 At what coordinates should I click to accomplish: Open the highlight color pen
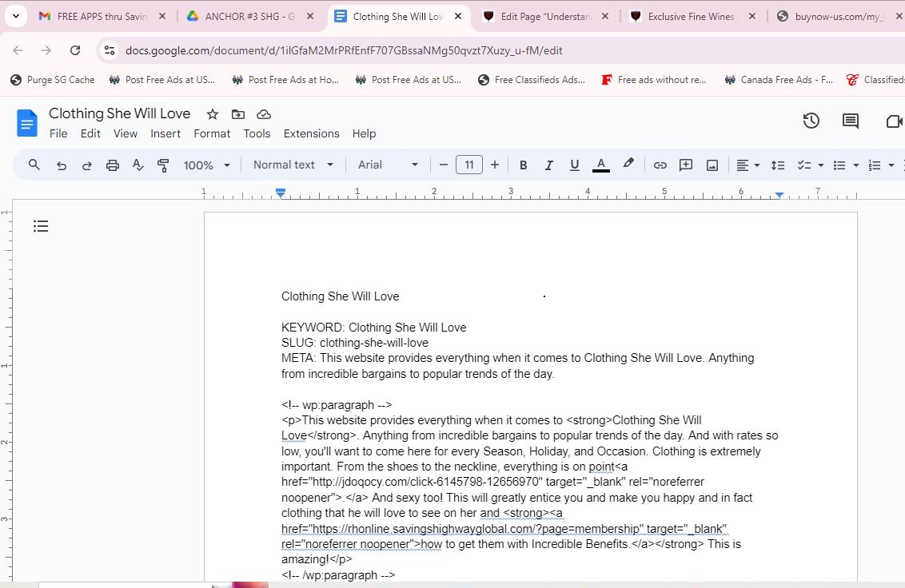628,165
